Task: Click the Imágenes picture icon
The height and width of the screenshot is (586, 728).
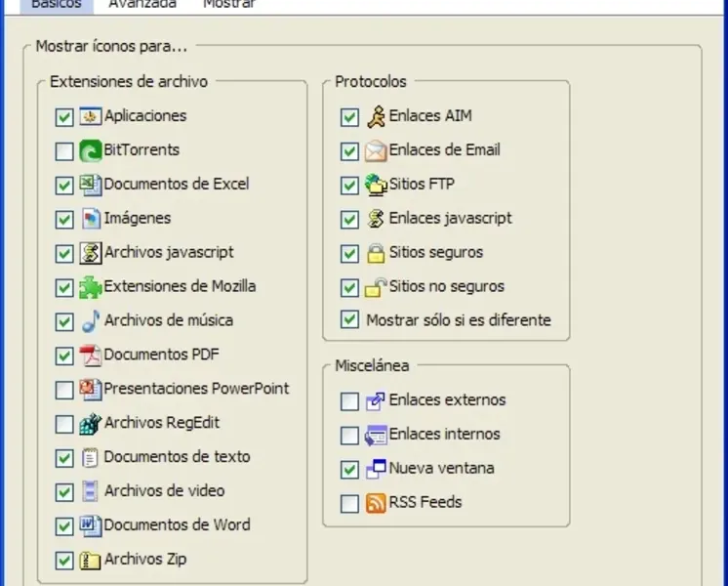Action: 91,219
